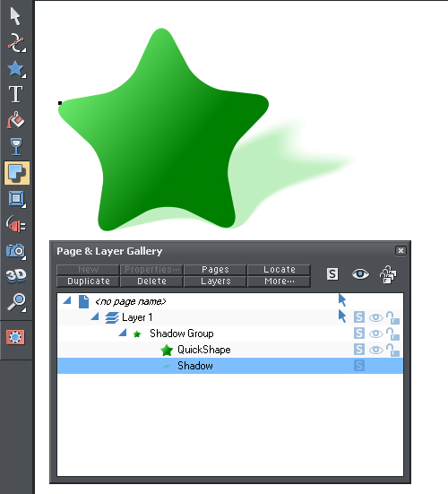Select the Photo camera tool
Screen dimensions: 448x494
pyautogui.click(x=16, y=251)
